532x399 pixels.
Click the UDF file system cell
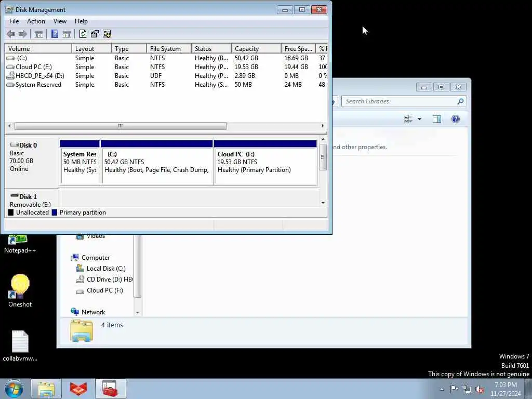(x=156, y=76)
